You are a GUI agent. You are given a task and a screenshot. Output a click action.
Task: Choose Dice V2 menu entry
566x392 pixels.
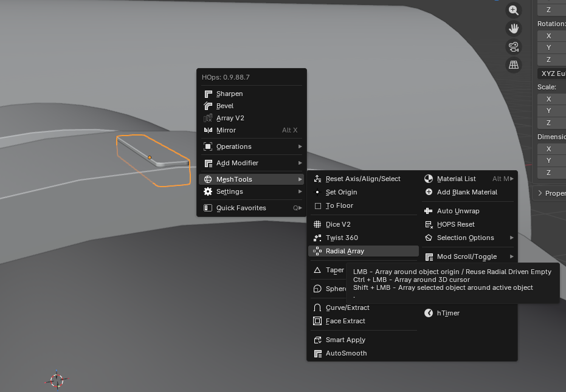[364, 224]
